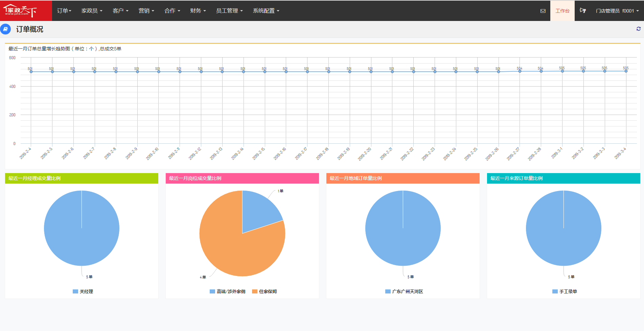
Task: Refresh the page with the reload icon
Action: coord(639,29)
